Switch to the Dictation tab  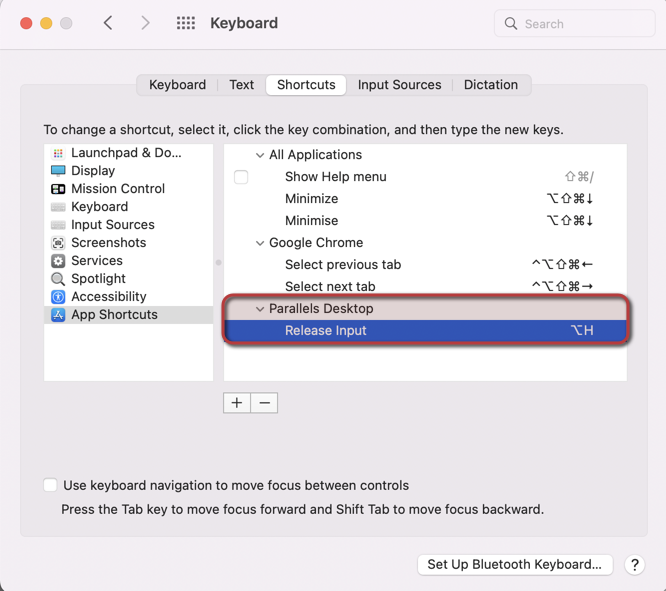point(491,85)
